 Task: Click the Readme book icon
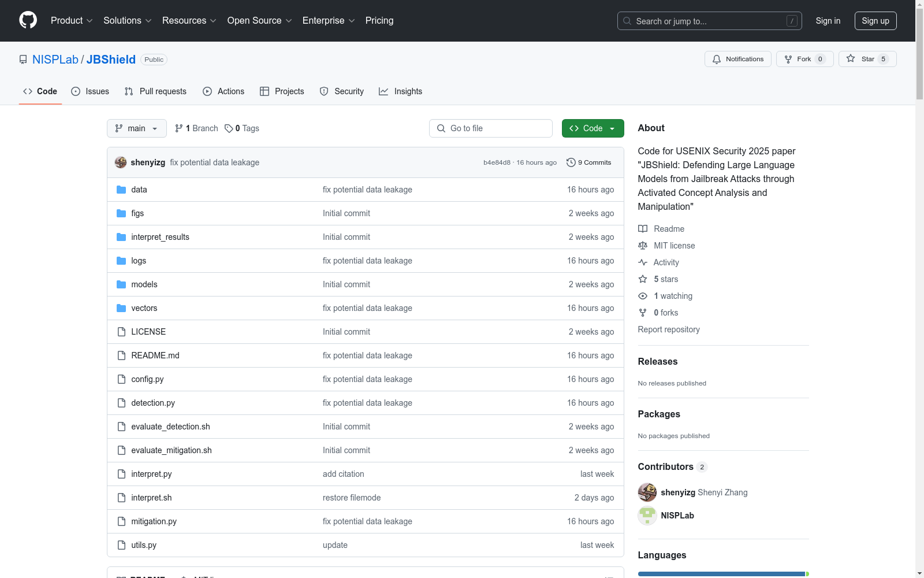(643, 229)
